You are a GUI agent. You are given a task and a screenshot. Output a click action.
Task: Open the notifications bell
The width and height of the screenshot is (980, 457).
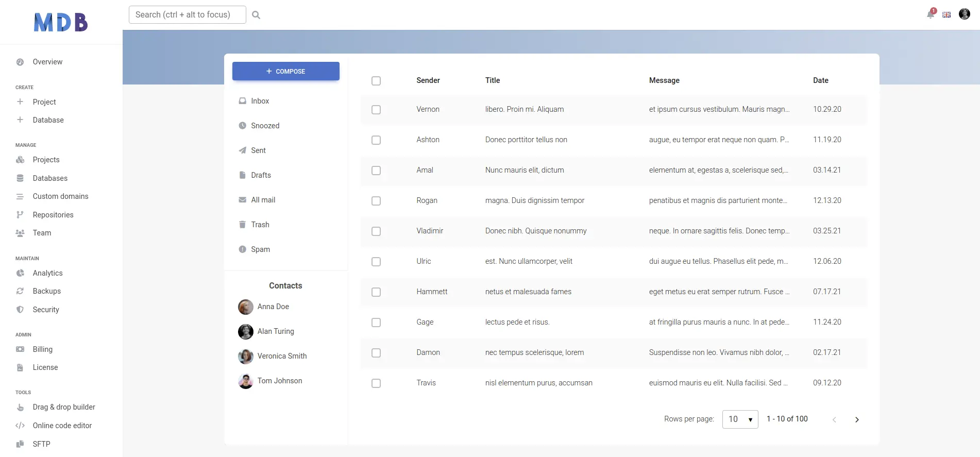click(931, 14)
